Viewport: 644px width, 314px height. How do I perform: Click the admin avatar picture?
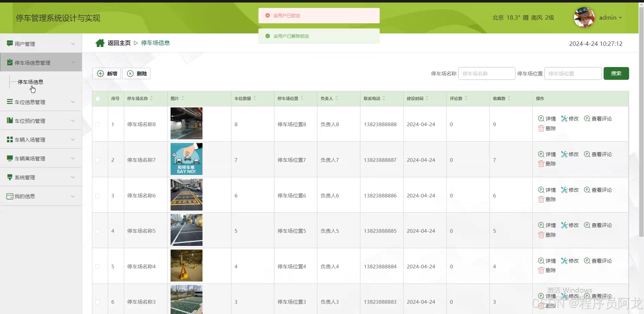point(584,18)
